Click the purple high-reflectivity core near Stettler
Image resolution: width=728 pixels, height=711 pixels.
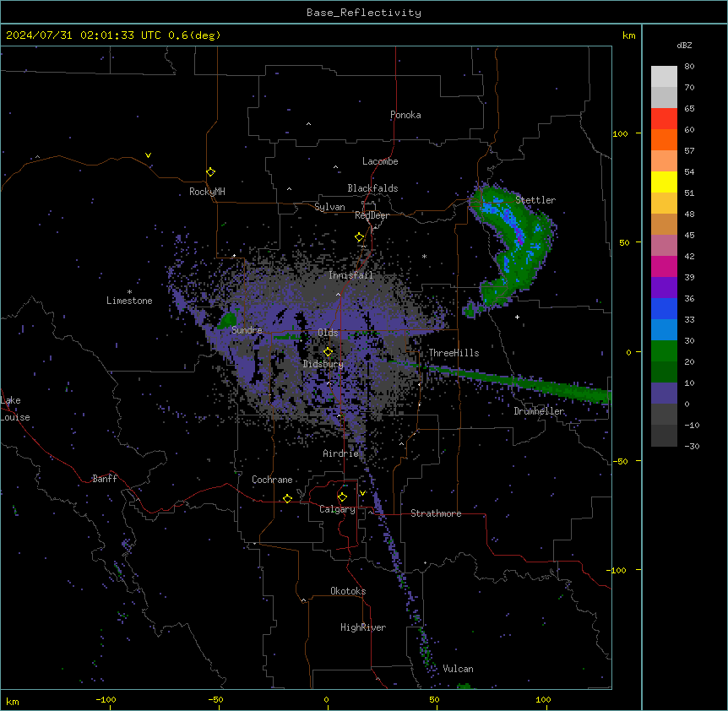519,236
